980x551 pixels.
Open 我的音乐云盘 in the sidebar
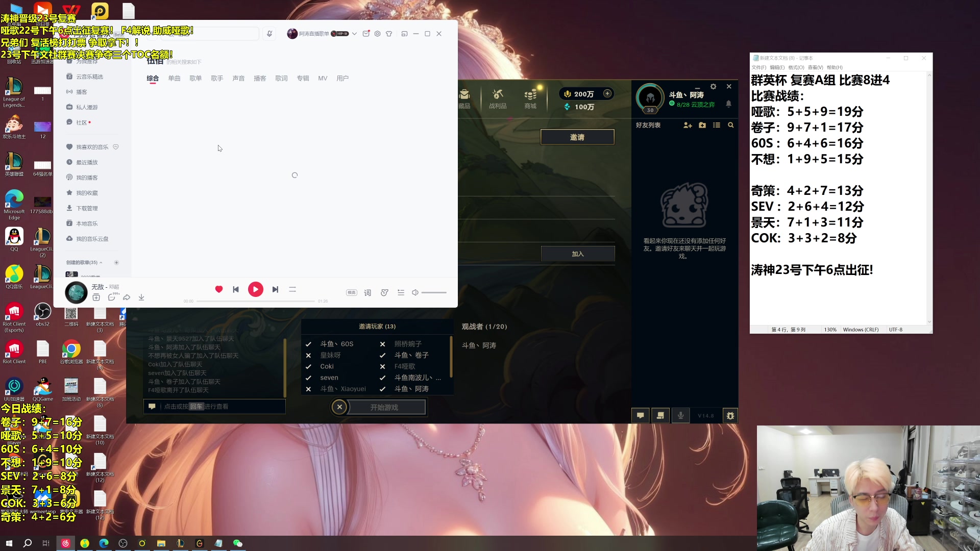[x=92, y=239]
